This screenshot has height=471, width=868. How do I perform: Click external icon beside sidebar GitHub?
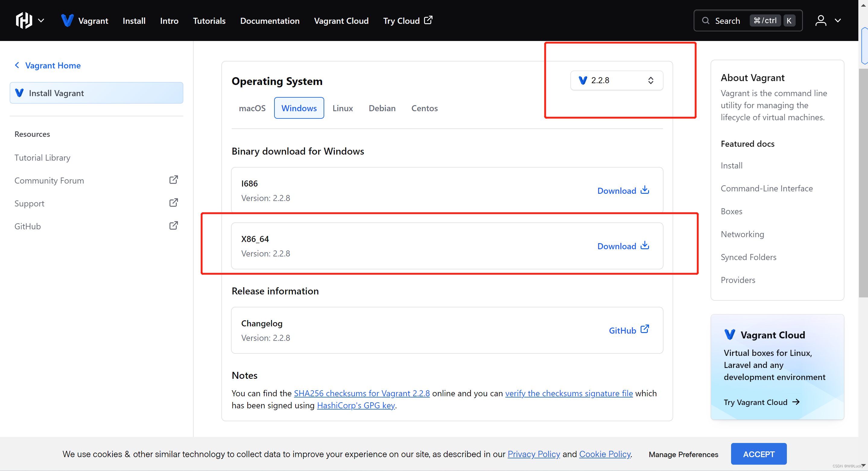[x=173, y=226]
